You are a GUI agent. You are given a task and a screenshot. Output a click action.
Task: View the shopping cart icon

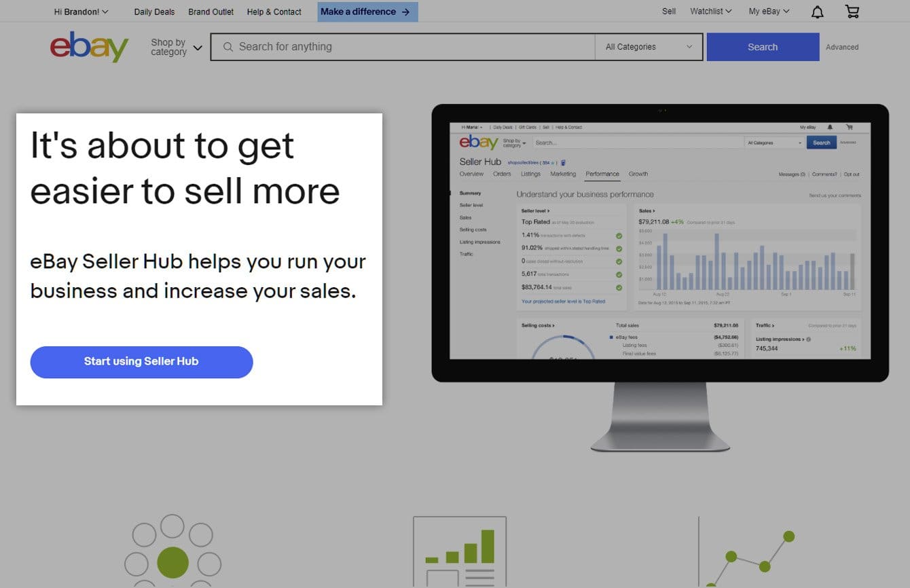click(852, 11)
